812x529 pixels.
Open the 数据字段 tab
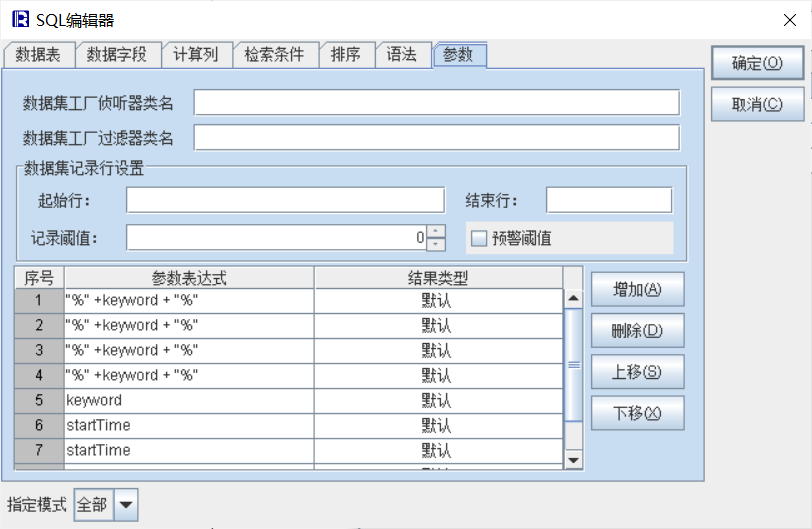point(118,55)
